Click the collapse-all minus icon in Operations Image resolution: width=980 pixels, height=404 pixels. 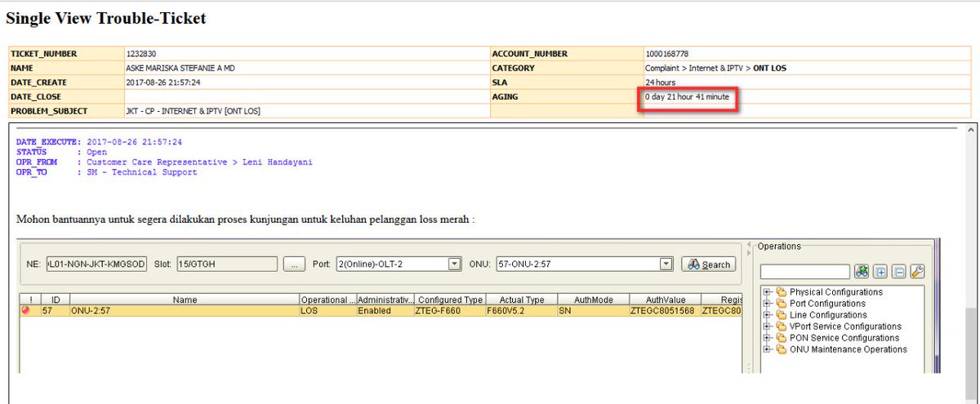point(898,272)
